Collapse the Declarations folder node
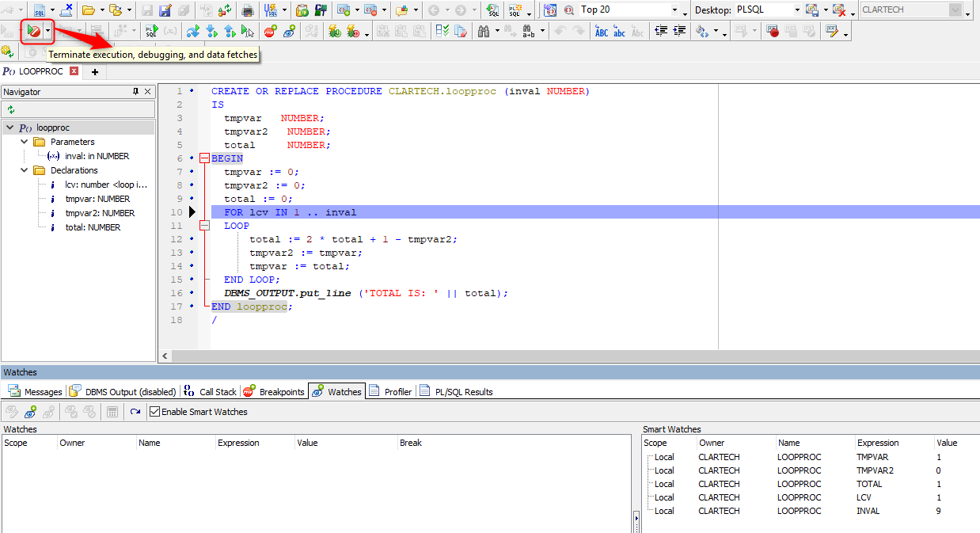This screenshot has width=980, height=533. [x=24, y=170]
